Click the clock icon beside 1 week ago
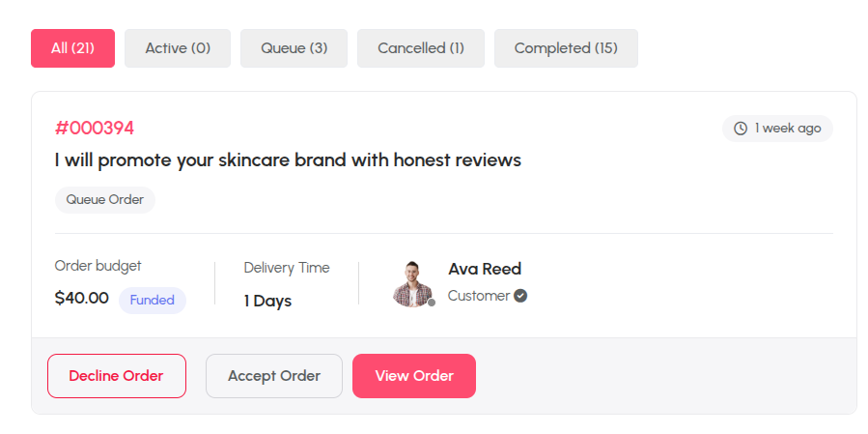The image size is (868, 434). tap(741, 129)
